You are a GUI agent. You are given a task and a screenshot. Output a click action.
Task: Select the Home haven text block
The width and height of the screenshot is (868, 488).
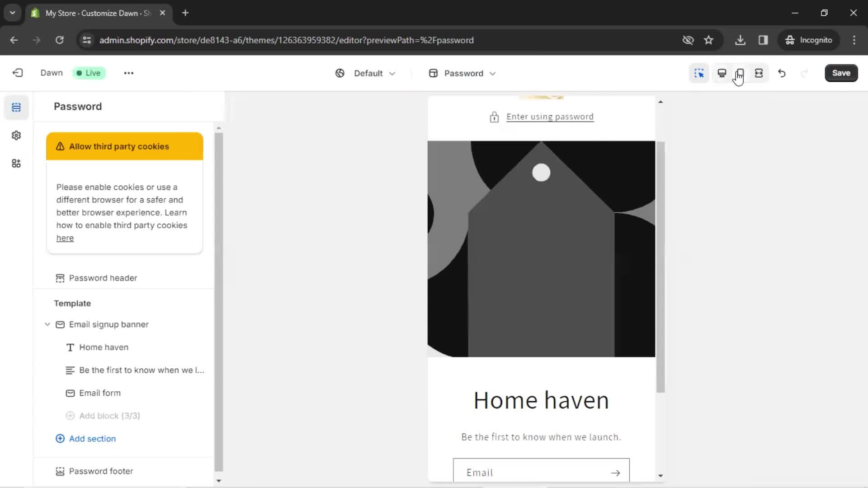point(104,347)
